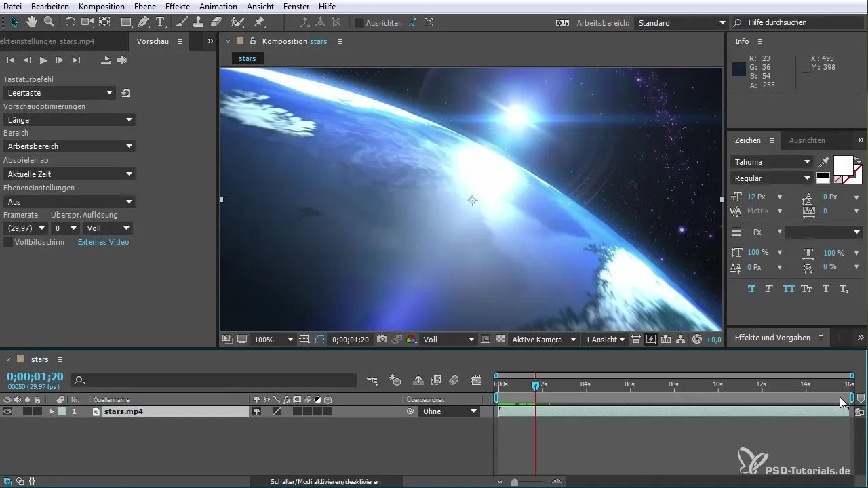868x488 pixels.
Task: Open the Animation menu
Action: 218,6
